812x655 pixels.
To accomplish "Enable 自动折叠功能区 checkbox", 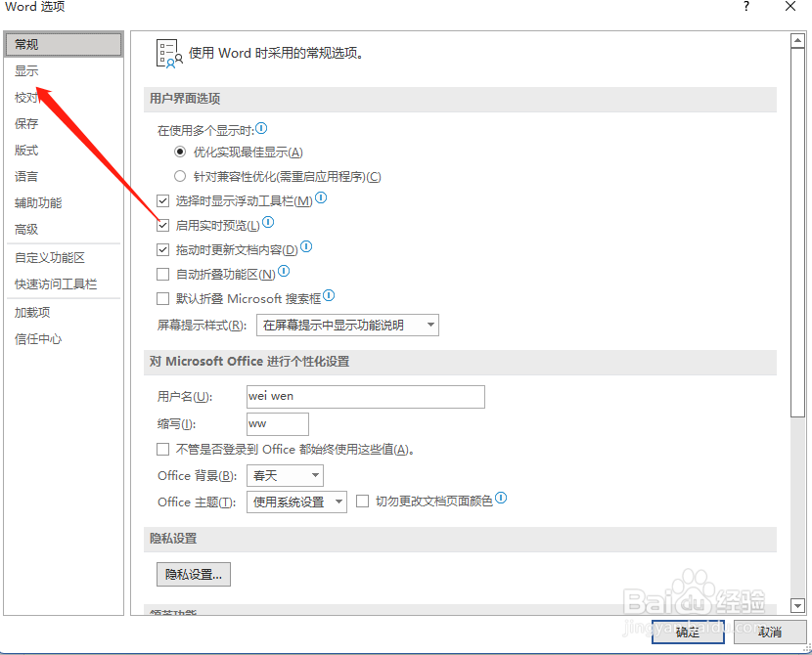I will tap(162, 274).
